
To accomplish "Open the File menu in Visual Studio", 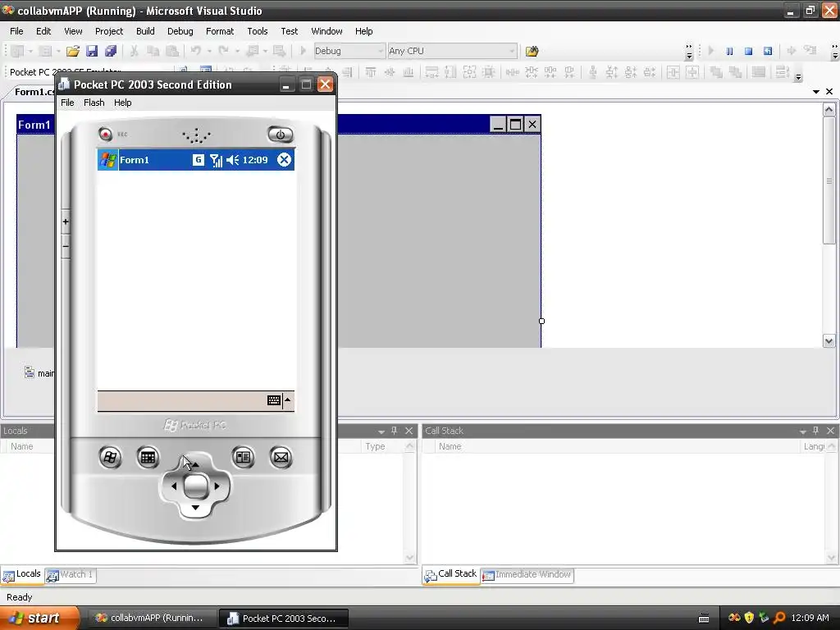I will [x=16, y=31].
